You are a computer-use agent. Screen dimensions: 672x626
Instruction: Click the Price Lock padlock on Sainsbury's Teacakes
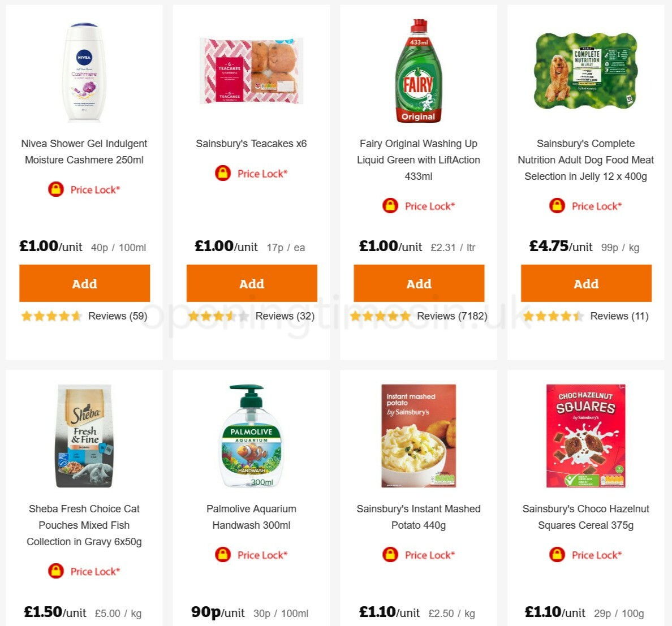click(223, 174)
